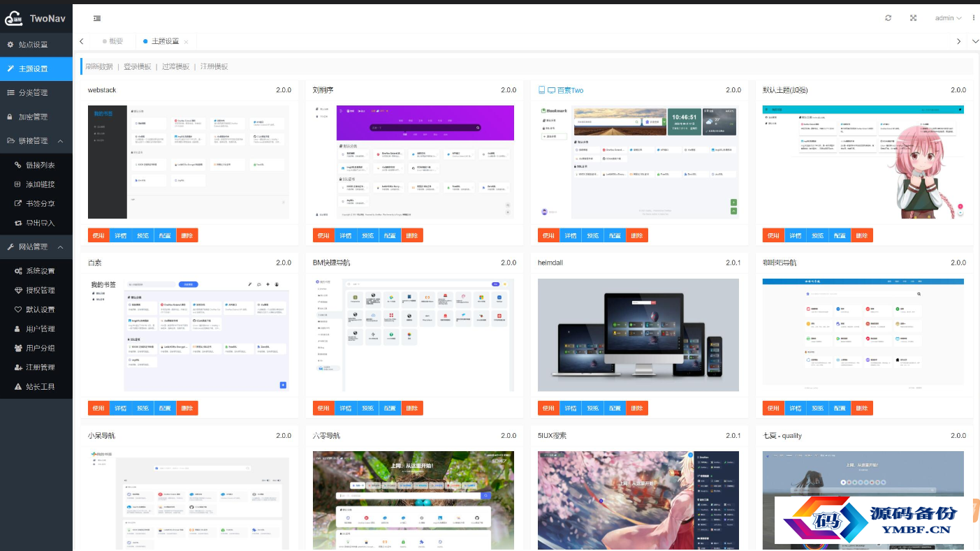The width and height of the screenshot is (980, 551).
Task: Click the mobile device icon on 百素Two
Action: [x=541, y=90]
